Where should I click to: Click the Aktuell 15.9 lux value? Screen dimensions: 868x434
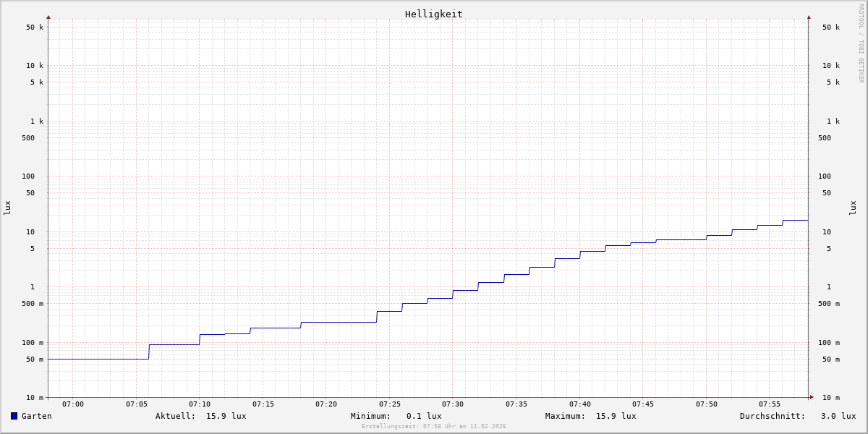click(226, 416)
